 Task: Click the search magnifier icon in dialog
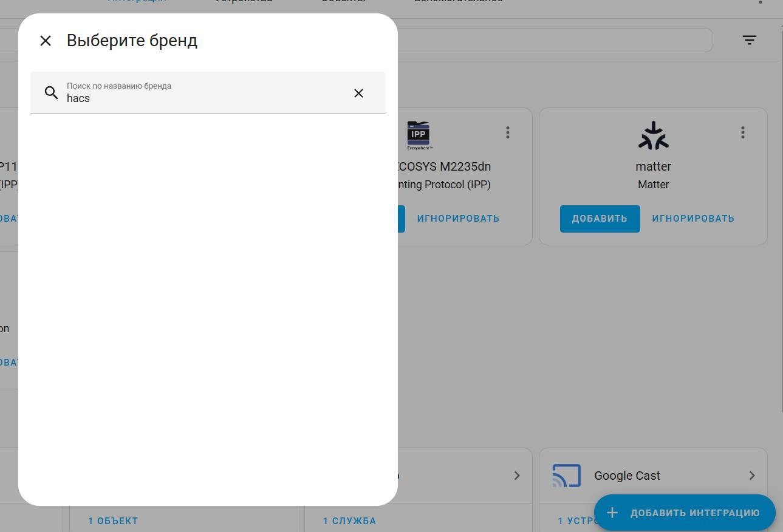pyautogui.click(x=52, y=93)
